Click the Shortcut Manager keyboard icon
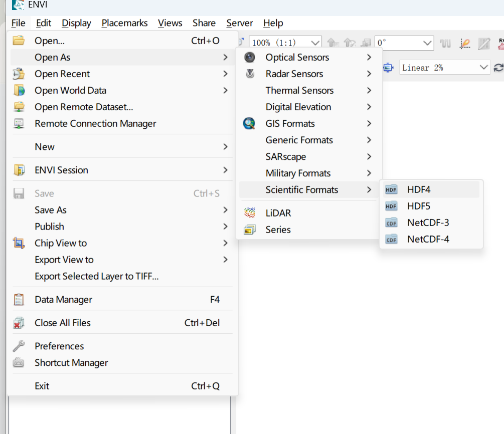The image size is (504, 434). pos(19,362)
